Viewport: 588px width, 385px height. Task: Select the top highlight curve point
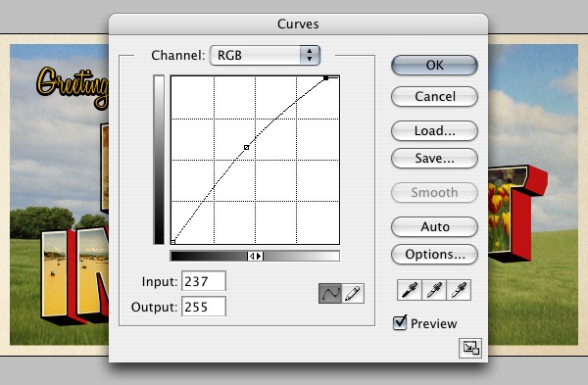click(x=326, y=78)
